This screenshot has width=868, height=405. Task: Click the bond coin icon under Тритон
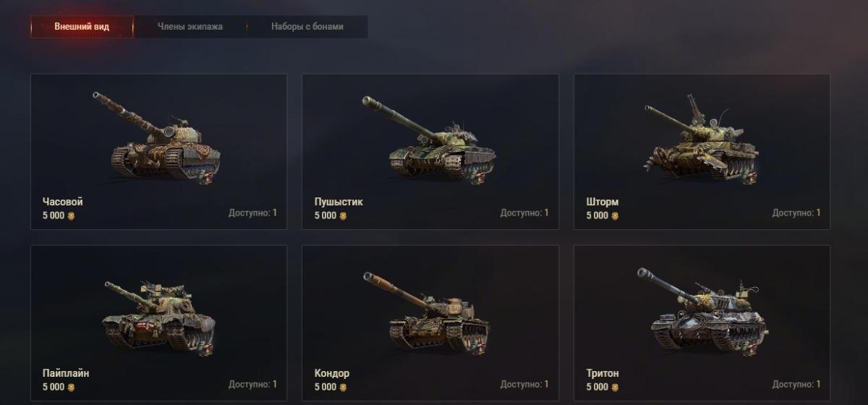[x=615, y=387]
